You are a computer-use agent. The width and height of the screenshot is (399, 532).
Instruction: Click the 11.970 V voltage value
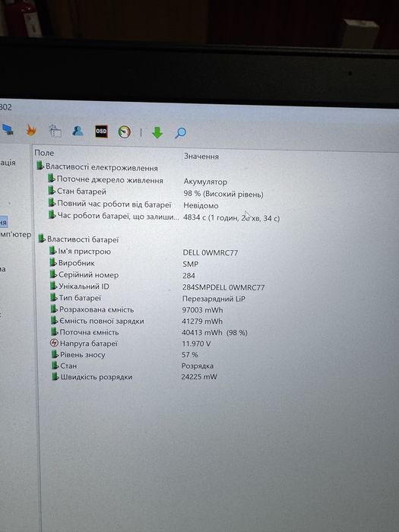196,344
